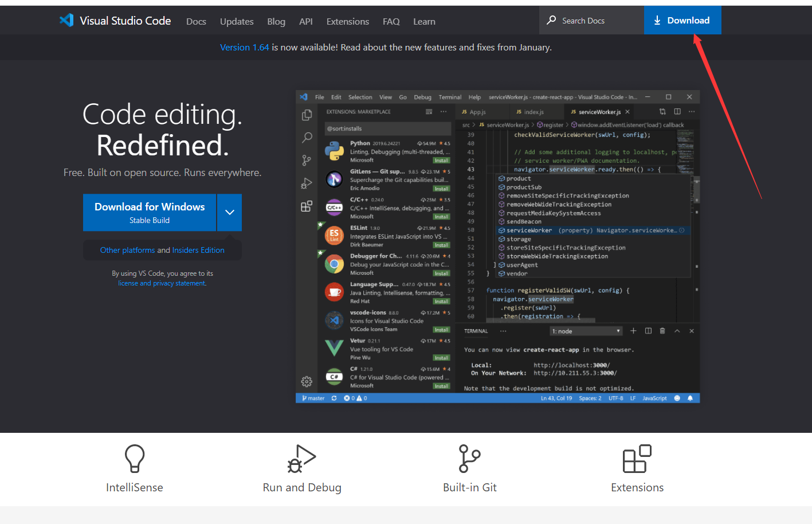Click 'UTF-8' encoding in status bar

point(616,398)
